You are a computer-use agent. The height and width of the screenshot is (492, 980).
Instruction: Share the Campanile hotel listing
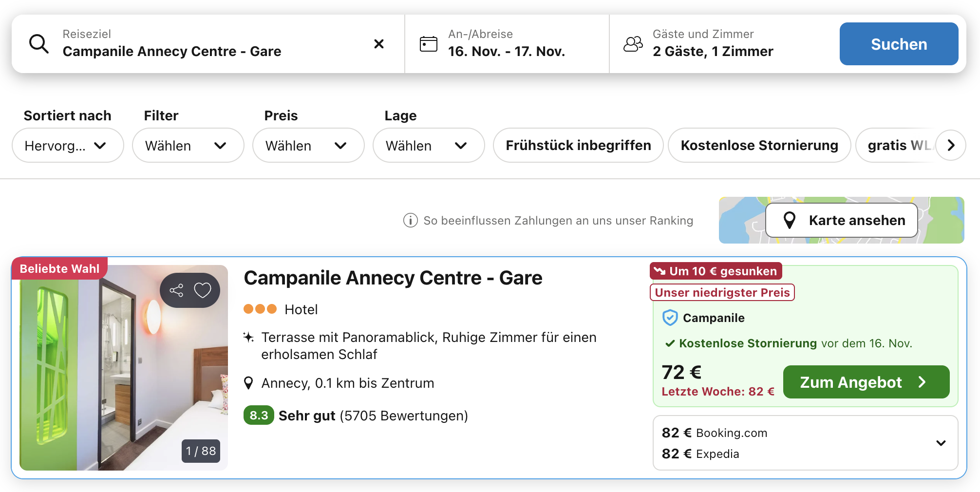pyautogui.click(x=176, y=290)
